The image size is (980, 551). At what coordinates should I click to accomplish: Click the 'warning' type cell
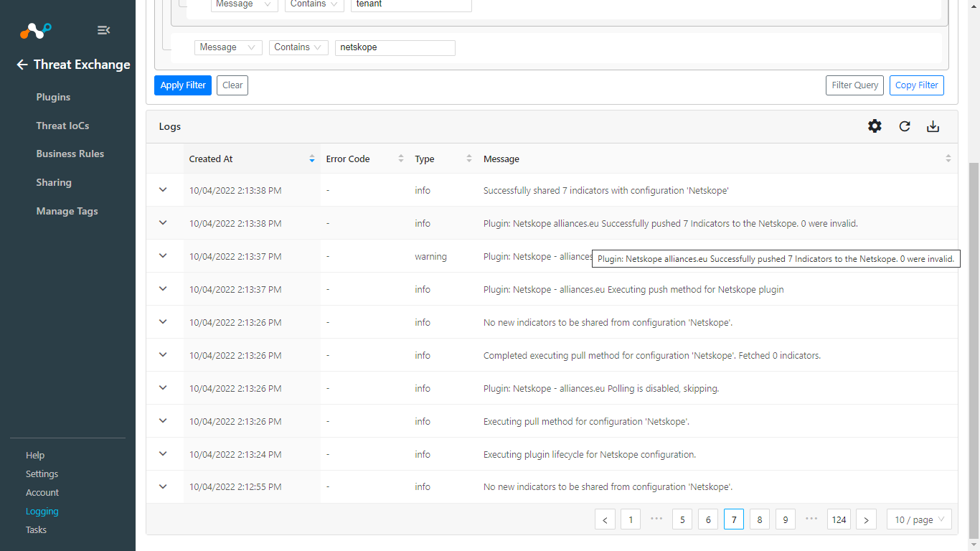(430, 256)
